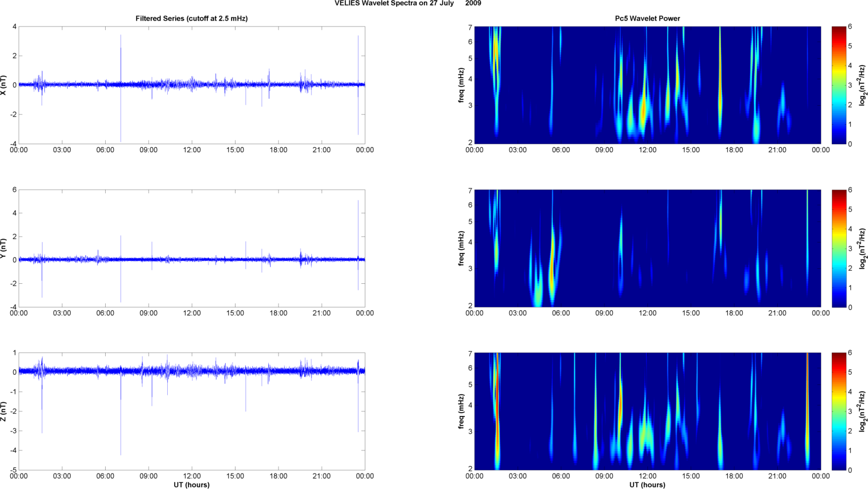Click 'freq (mHz)' label of the X spectrogram
The width and height of the screenshot is (868, 489).
coord(461,85)
